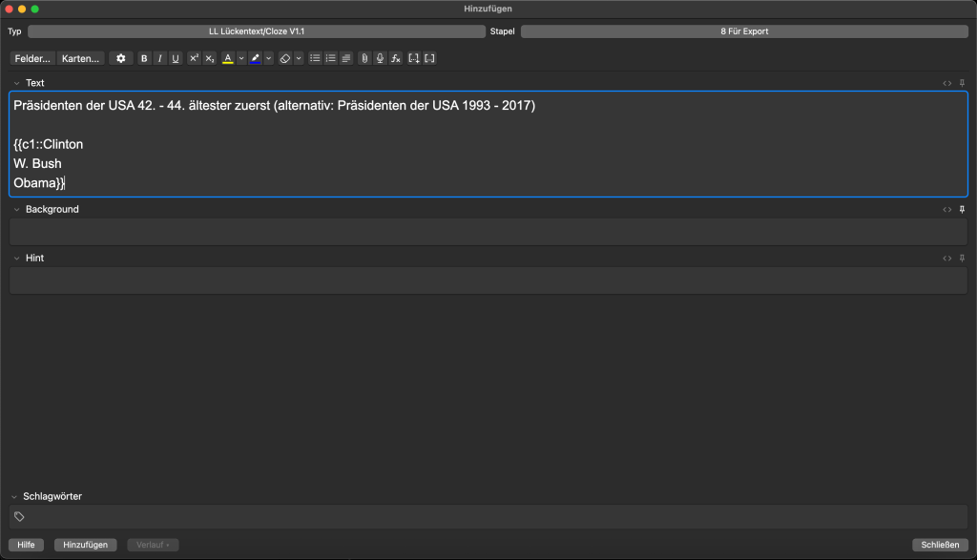Open the equations fx menu

tap(396, 58)
